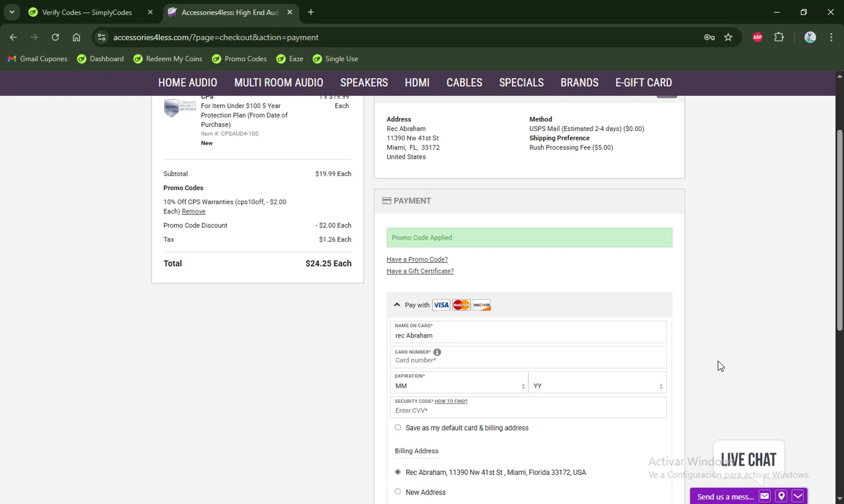This screenshot has height=504, width=844.
Task: Open the Promo Codes bookmark
Action: [x=240, y=58]
